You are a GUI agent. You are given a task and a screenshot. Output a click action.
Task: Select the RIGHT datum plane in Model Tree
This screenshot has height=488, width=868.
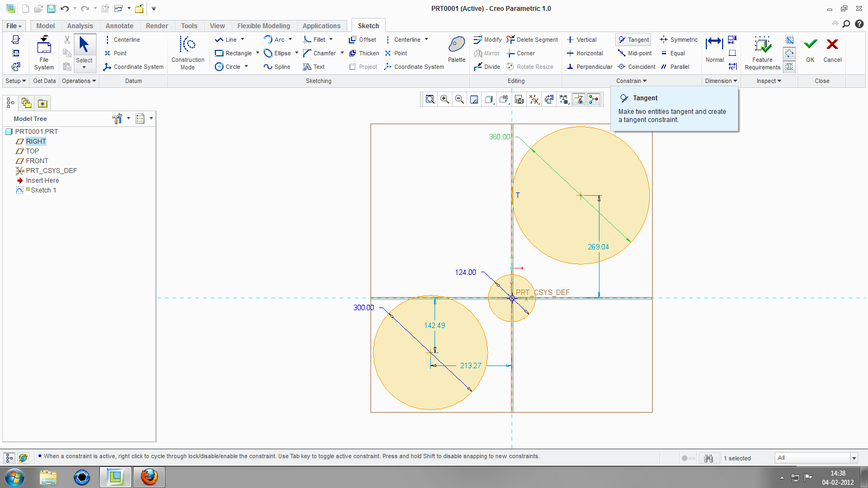(36, 142)
